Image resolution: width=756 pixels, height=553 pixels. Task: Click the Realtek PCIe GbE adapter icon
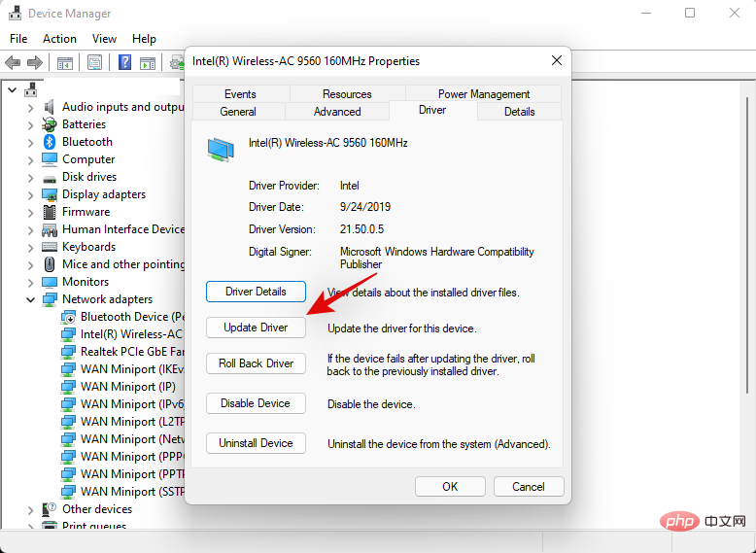[x=68, y=352]
